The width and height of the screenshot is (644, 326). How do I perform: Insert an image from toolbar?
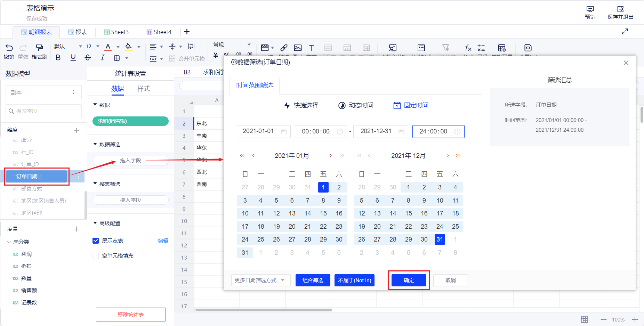coord(298,48)
